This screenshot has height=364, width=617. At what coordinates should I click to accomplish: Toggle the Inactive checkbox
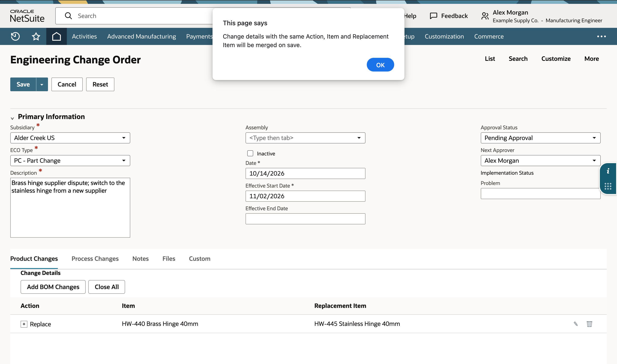click(250, 153)
